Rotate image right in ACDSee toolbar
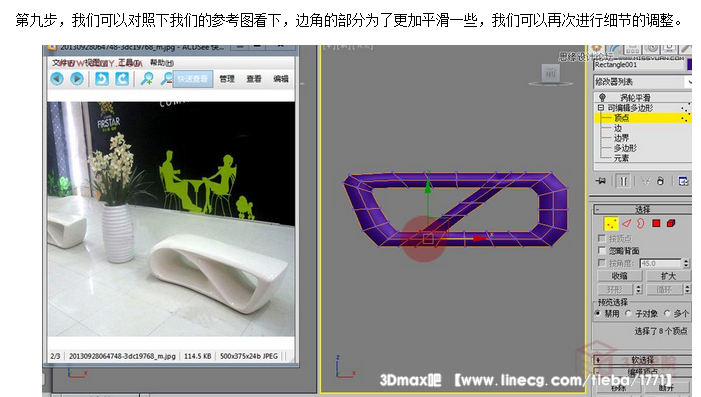This screenshot has height=397, width=701. [122, 79]
